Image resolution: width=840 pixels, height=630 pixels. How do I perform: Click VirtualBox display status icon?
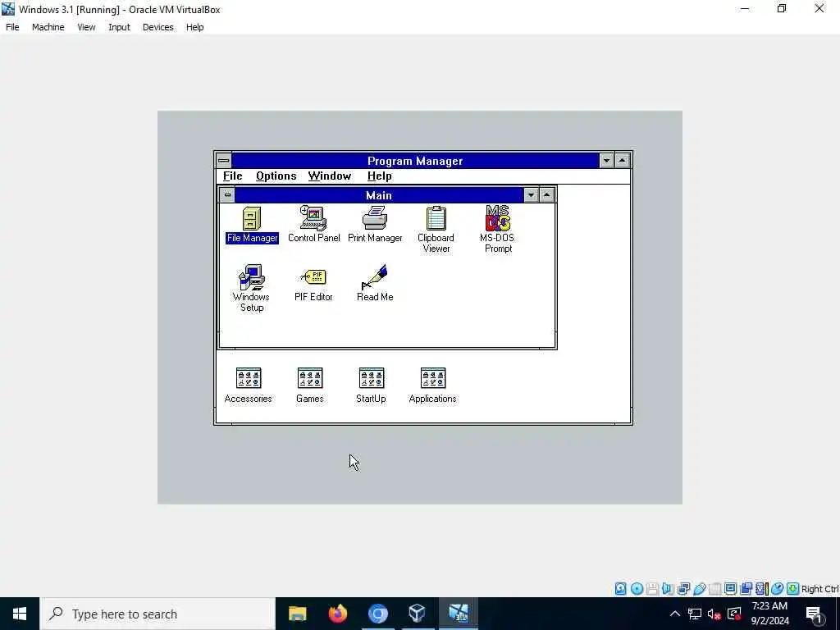[x=731, y=589]
